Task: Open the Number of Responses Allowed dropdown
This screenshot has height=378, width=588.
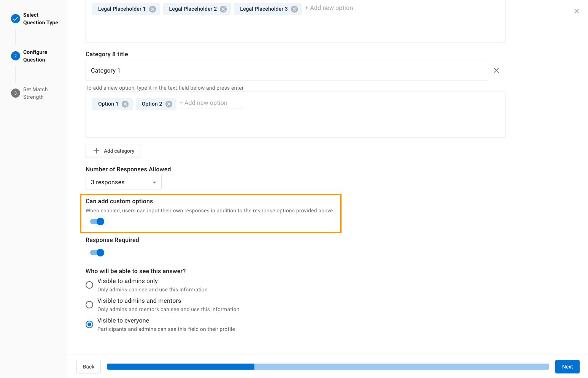Action: (123, 182)
